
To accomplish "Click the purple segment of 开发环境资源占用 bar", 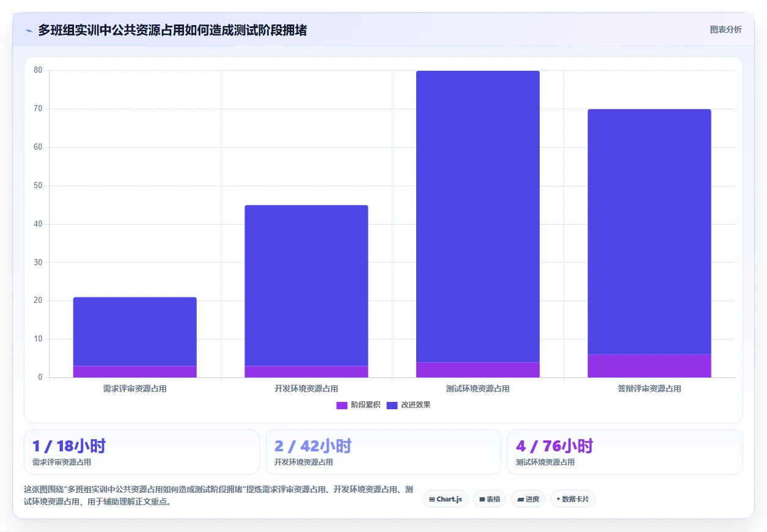I will pos(306,371).
